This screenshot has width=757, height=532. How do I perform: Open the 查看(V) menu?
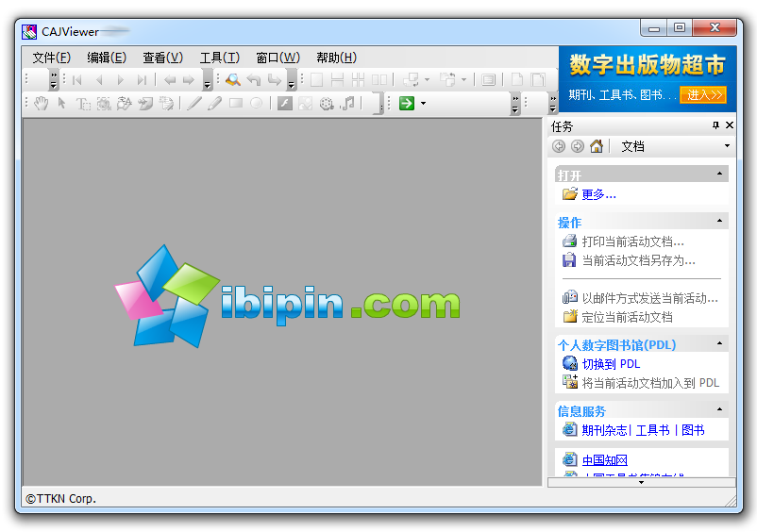click(162, 58)
